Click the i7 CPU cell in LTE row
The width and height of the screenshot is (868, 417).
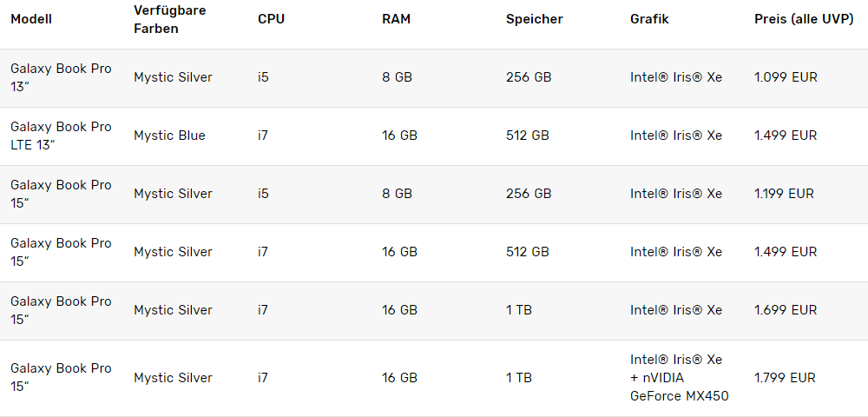tap(263, 136)
